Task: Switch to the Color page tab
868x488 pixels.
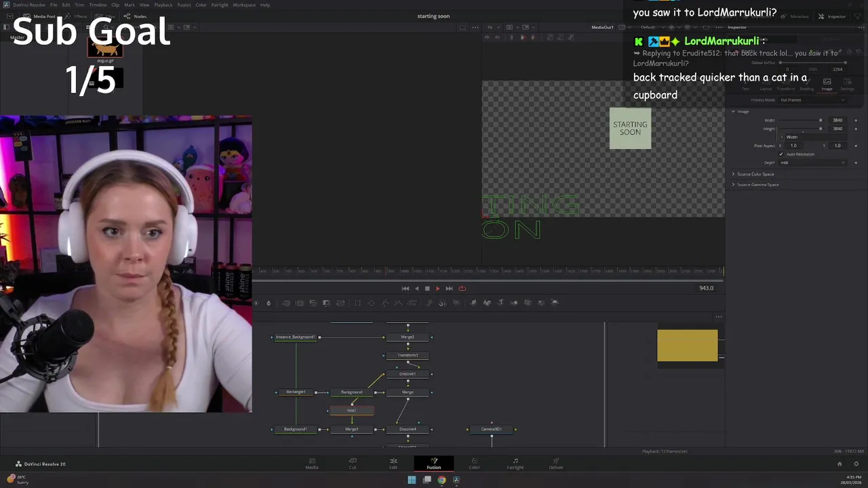Action: coord(474,463)
